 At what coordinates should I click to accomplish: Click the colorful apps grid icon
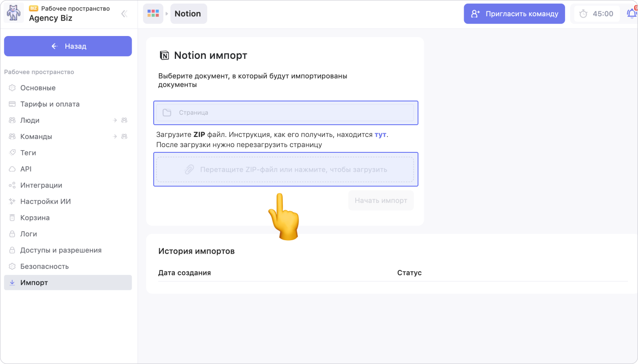[153, 14]
